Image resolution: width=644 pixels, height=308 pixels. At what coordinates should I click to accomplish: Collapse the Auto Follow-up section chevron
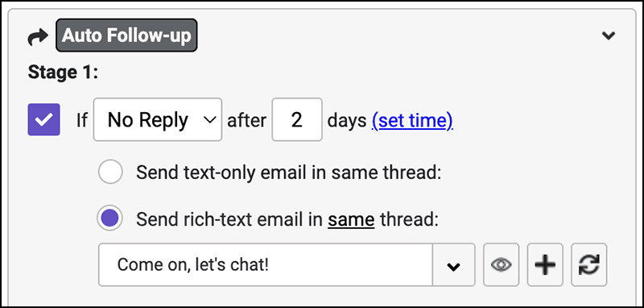[x=609, y=35]
